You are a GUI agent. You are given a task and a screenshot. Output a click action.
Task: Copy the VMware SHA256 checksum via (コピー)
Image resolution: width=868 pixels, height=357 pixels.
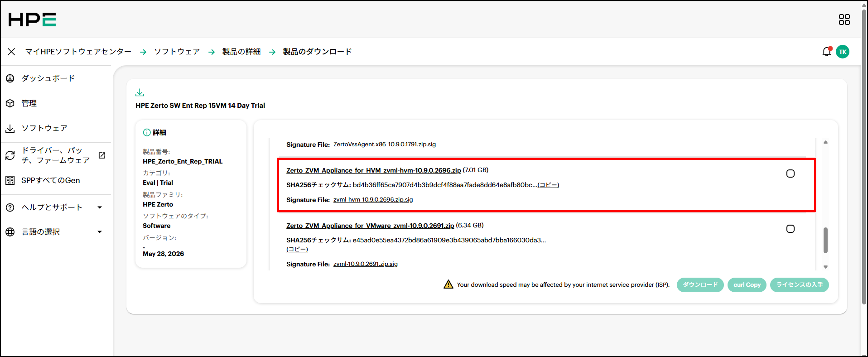(297, 249)
